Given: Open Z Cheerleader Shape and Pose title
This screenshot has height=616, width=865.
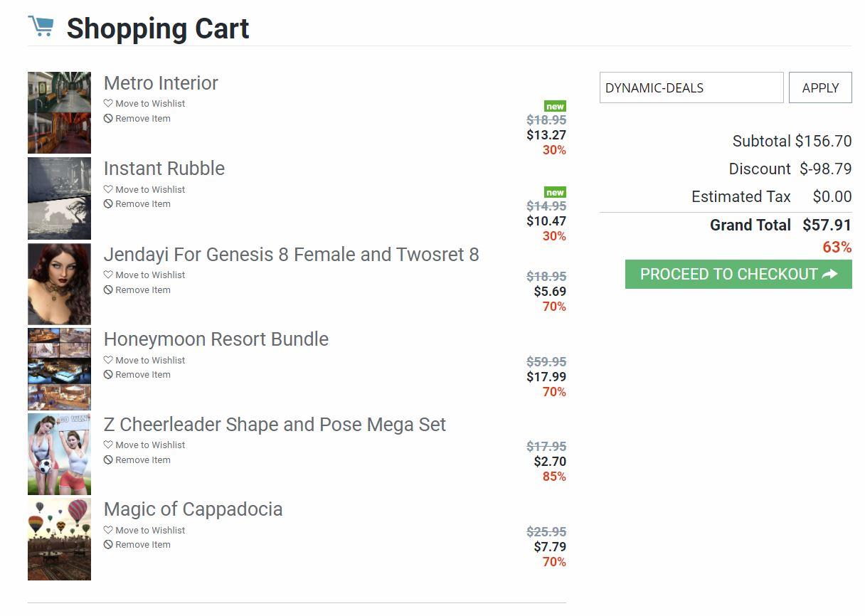Looking at the screenshot, I should (x=275, y=425).
